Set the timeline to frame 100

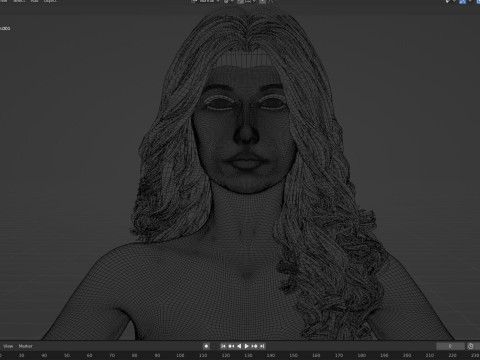pos(180,356)
